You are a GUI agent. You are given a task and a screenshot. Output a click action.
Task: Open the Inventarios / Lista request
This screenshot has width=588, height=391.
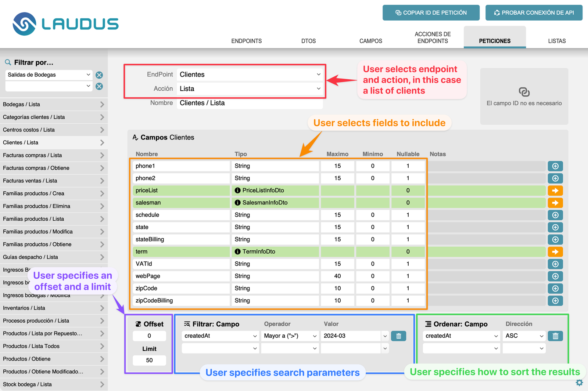click(x=54, y=308)
